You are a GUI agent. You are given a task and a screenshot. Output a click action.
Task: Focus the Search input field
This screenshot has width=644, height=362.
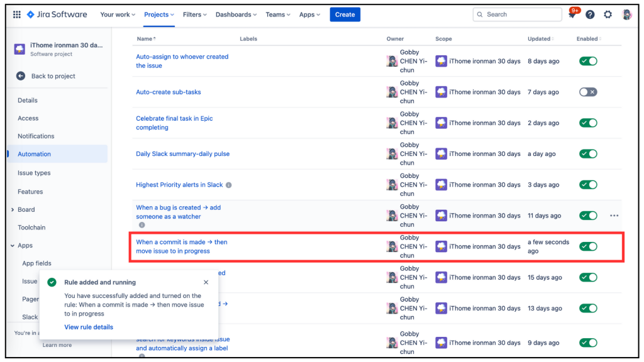517,14
